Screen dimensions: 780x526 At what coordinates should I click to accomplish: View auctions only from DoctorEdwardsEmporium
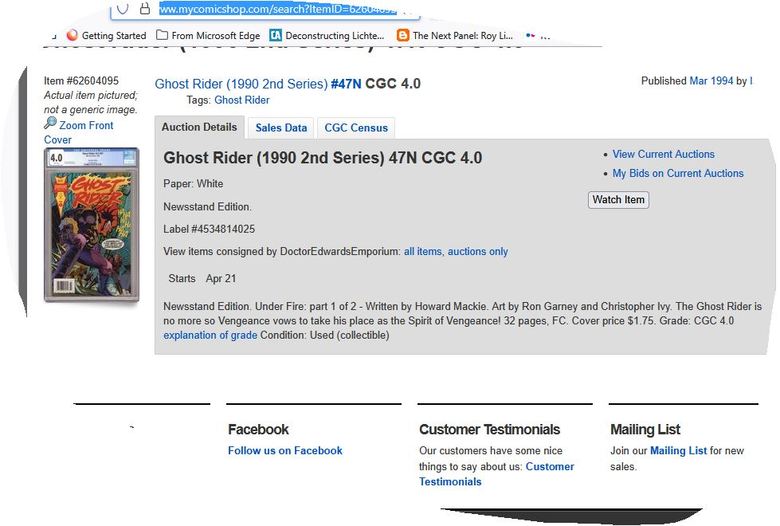pyautogui.click(x=478, y=251)
